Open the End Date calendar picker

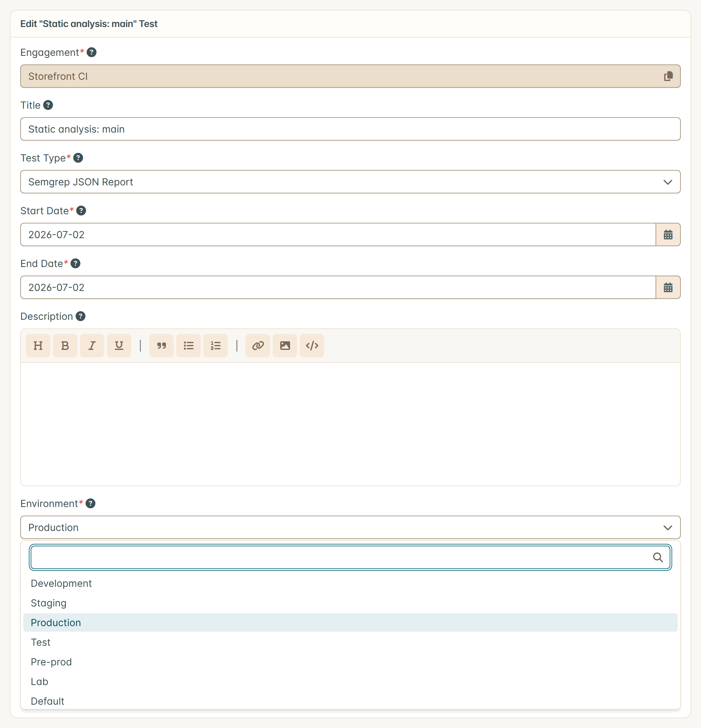coord(668,287)
